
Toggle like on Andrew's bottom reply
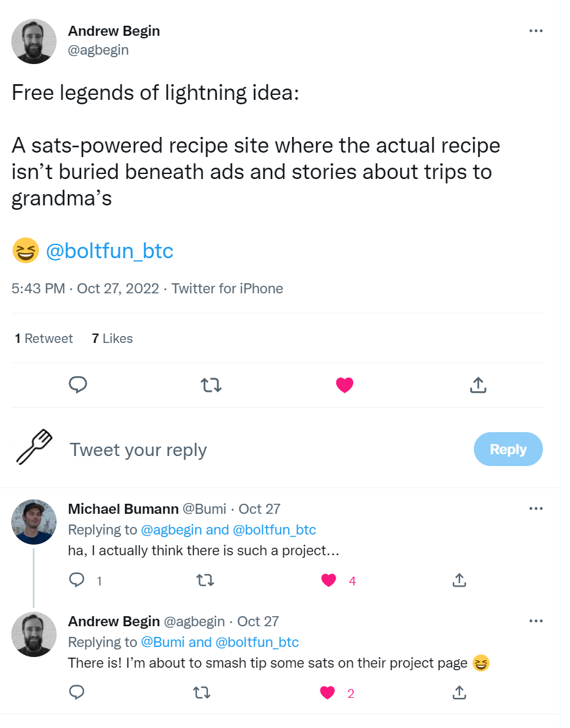pyautogui.click(x=327, y=693)
